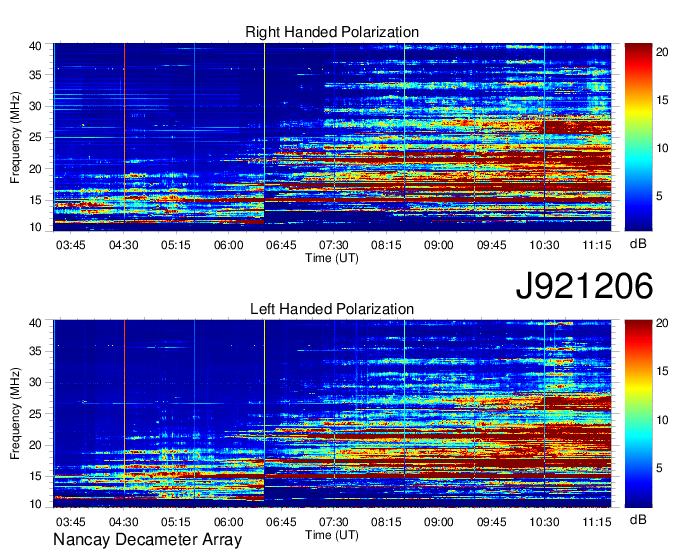Click the 40 MHz tick label on top plot
The width and height of the screenshot is (680, 552).
[x=35, y=46]
